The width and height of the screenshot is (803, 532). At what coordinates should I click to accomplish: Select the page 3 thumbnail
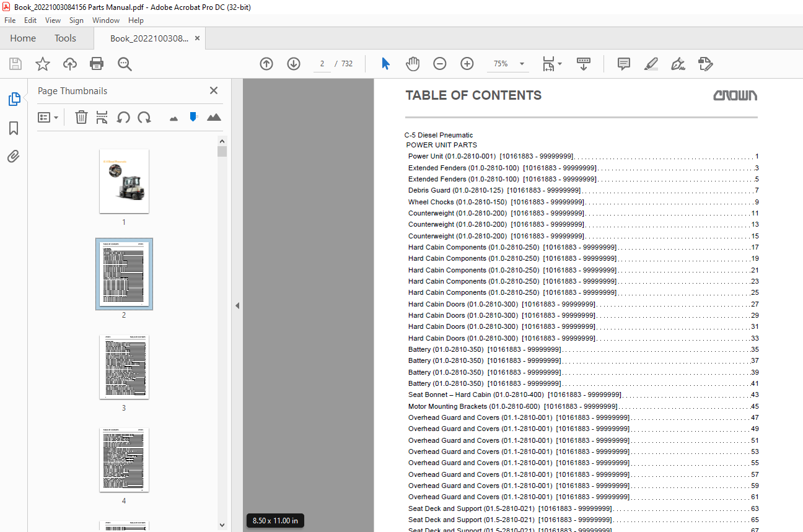click(124, 367)
